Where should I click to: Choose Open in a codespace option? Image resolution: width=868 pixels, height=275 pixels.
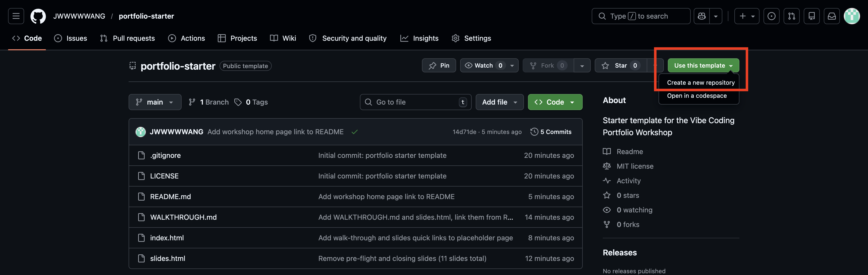pyautogui.click(x=696, y=96)
